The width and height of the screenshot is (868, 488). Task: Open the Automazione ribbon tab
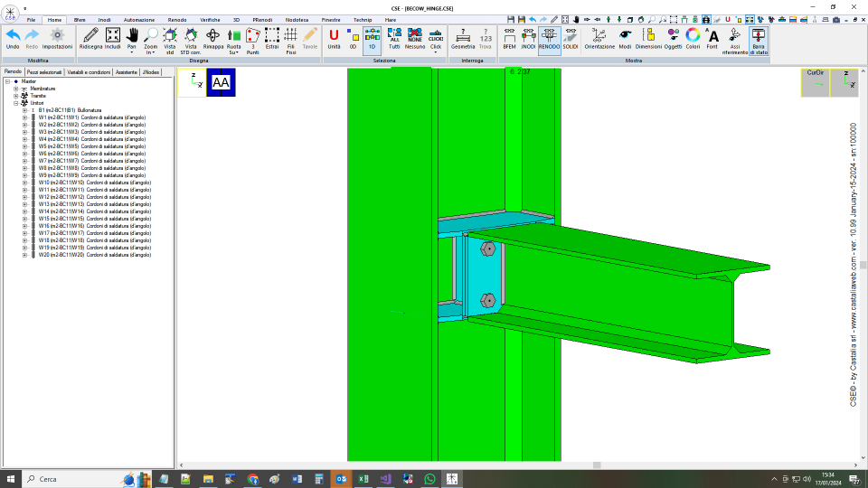[x=139, y=20]
